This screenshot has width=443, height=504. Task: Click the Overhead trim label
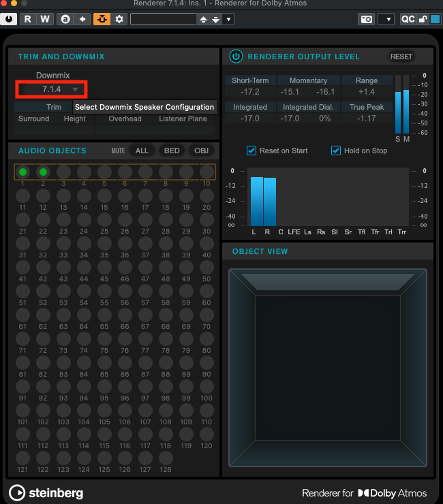click(125, 119)
